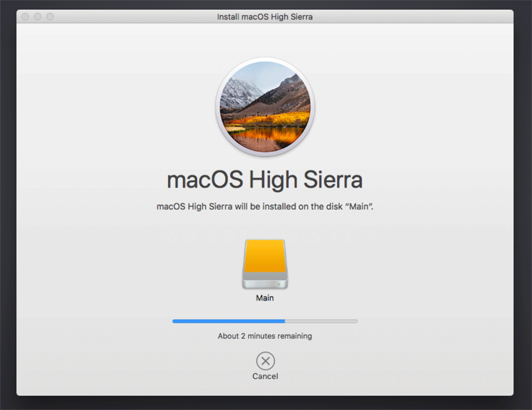Screen dimensions: 532x410
Task: Select the yellow Main disk drive icon
Action: pyautogui.click(x=265, y=256)
